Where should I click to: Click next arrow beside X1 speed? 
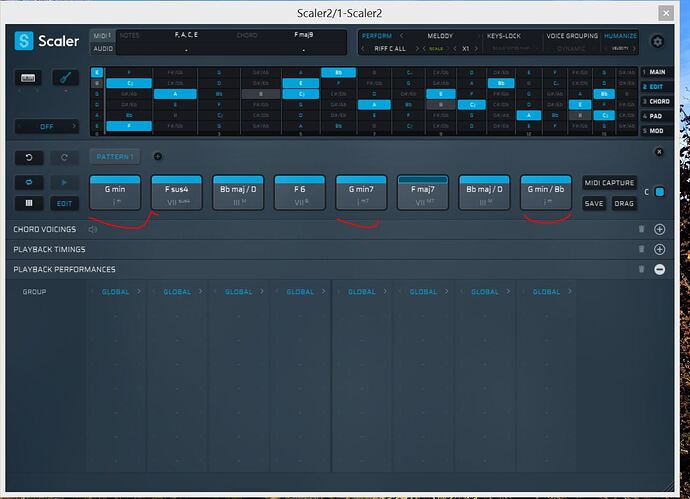pos(476,48)
